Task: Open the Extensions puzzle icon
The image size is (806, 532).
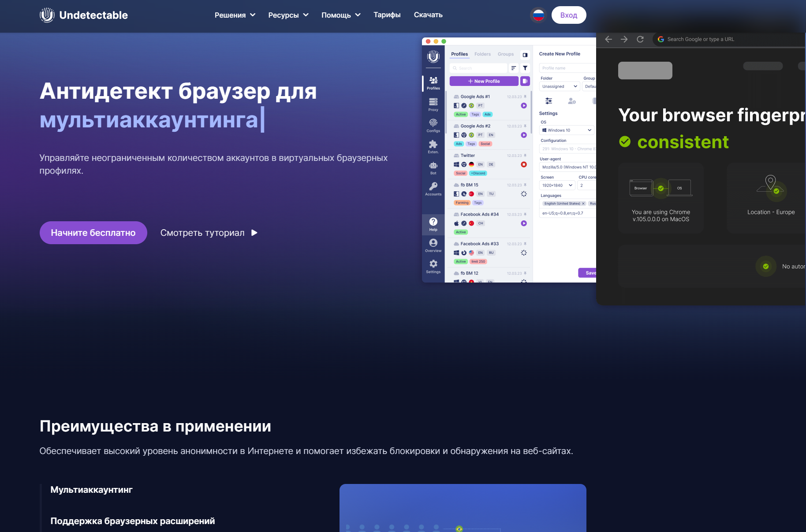Action: point(433,146)
